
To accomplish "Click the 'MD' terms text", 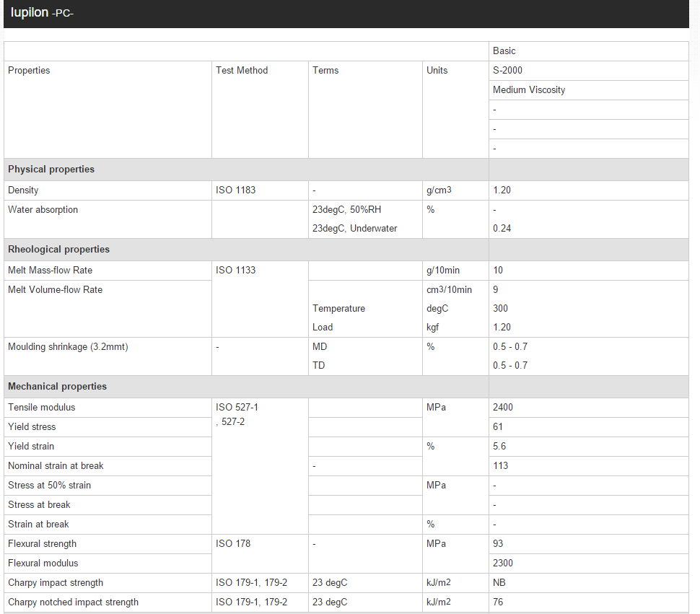I will [320, 347].
